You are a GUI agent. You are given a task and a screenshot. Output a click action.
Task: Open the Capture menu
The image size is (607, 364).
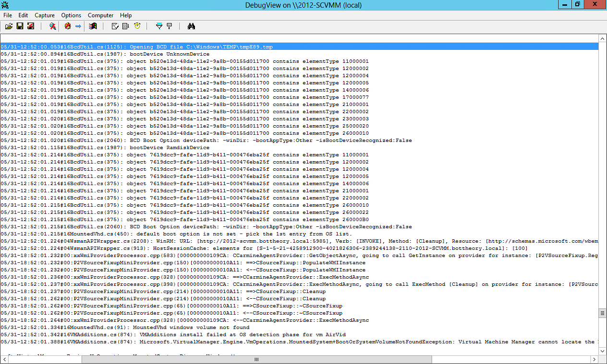click(44, 15)
